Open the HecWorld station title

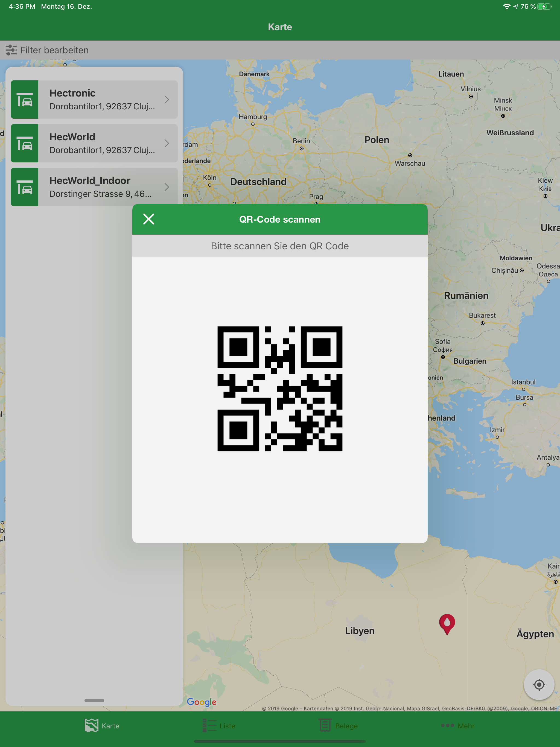pyautogui.click(x=72, y=137)
